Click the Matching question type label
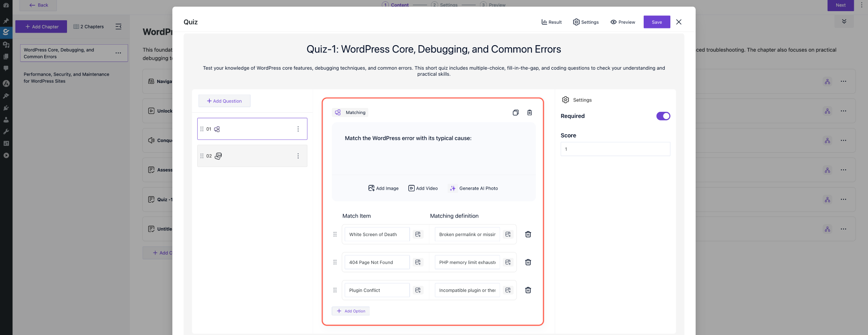 [350, 113]
